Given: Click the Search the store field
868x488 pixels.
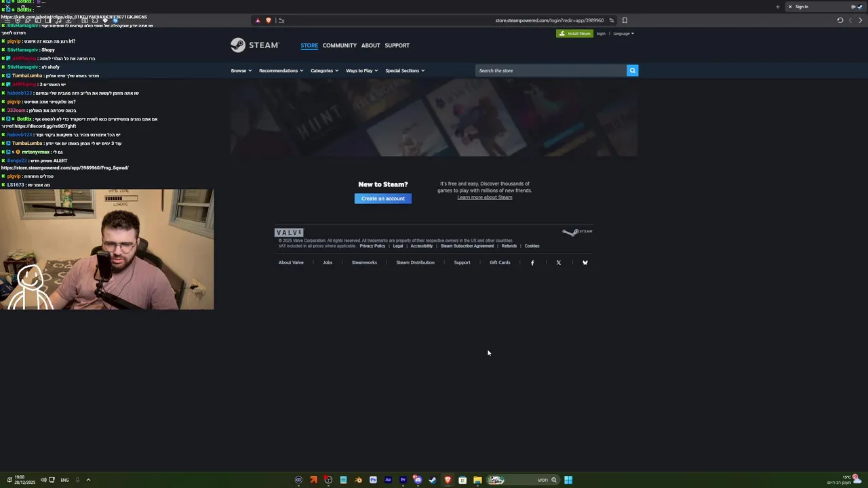Looking at the screenshot, I should click(551, 70).
